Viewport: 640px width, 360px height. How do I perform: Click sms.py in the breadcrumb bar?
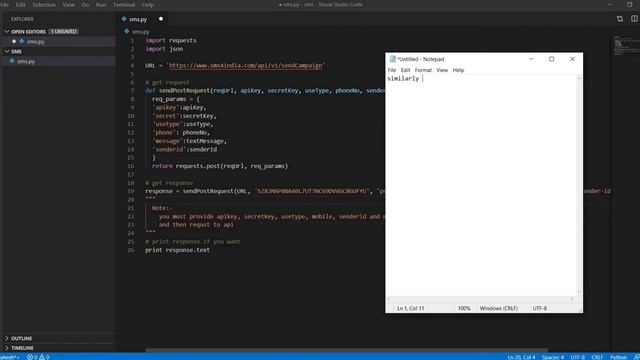click(x=140, y=31)
